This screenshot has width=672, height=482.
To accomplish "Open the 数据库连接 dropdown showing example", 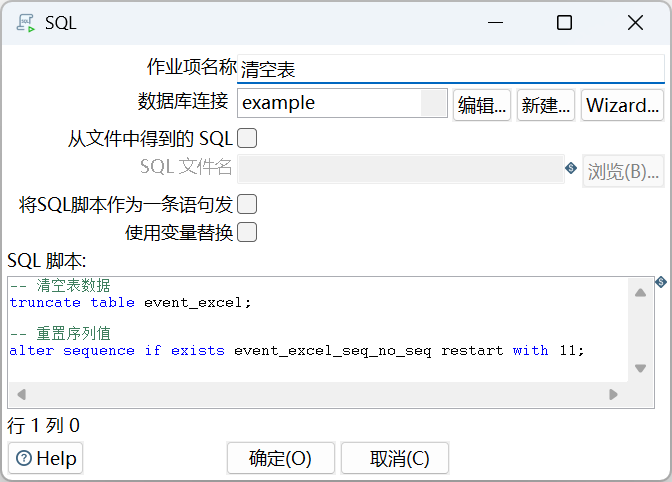I will tap(342, 103).
